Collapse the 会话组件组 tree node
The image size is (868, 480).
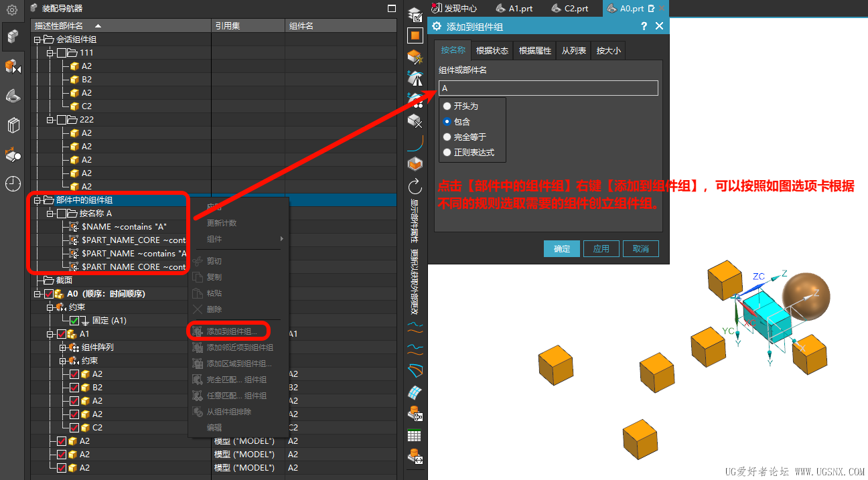point(38,39)
